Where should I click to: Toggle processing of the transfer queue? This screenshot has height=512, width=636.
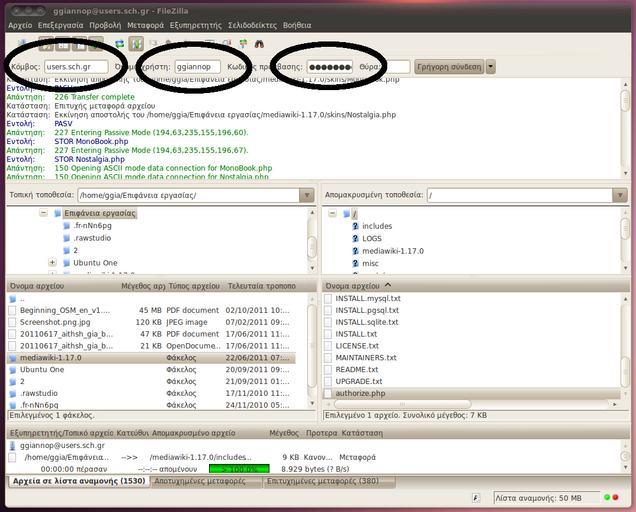pyautogui.click(x=137, y=44)
